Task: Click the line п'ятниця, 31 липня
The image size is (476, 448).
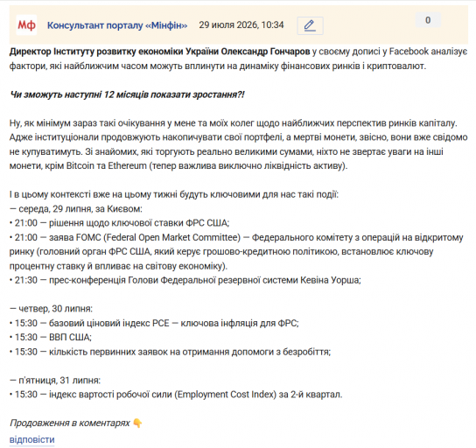Action: pyautogui.click(x=55, y=381)
